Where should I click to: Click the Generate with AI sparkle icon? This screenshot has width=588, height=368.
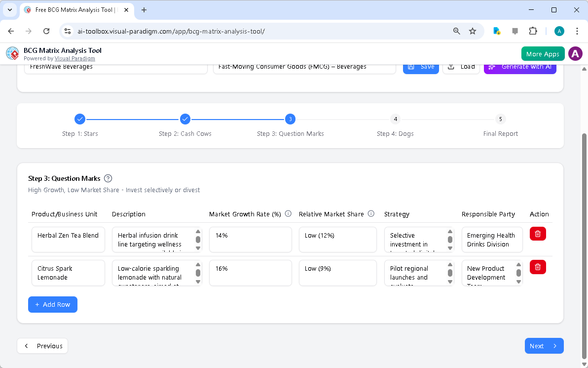491,66
